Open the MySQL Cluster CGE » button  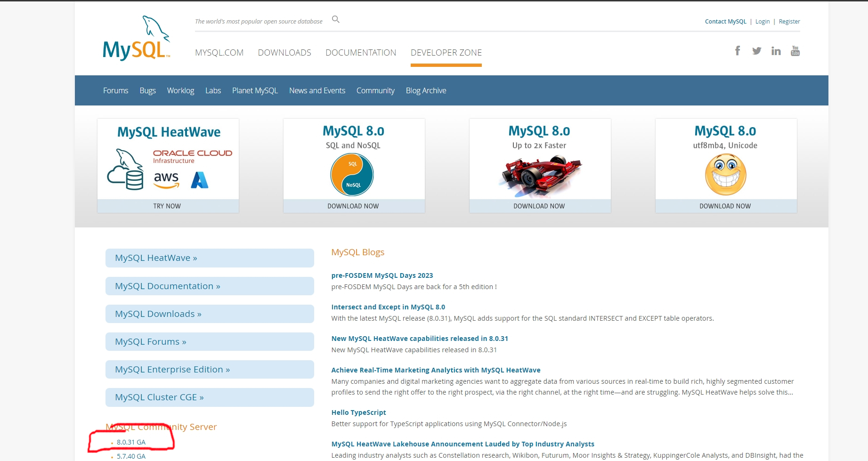click(210, 397)
